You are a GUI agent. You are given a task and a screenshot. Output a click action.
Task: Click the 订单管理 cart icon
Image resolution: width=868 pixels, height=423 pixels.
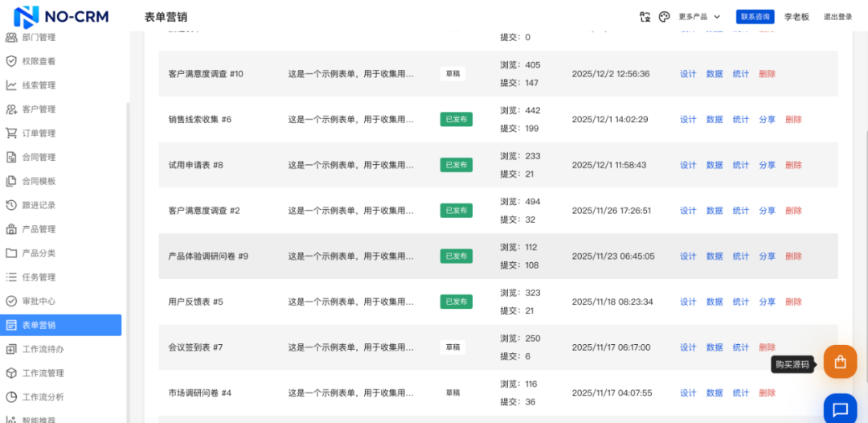(x=11, y=133)
